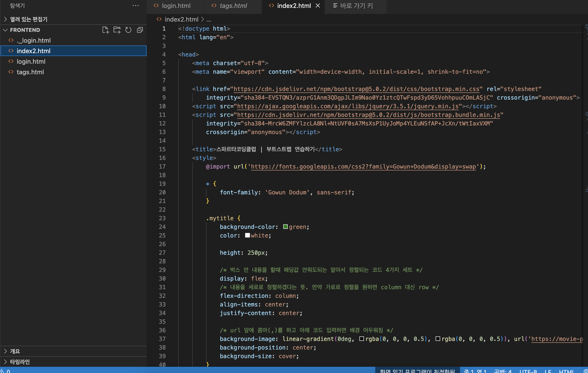Click the meta charset="utf-8" line
588x373 pixels.
pos(230,63)
